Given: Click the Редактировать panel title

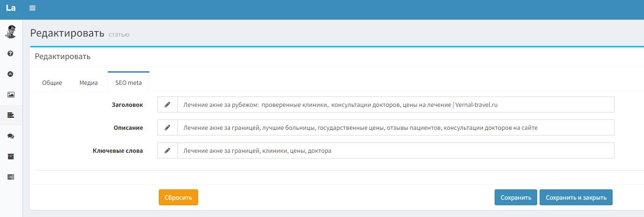Looking at the screenshot, I should click(x=63, y=56).
